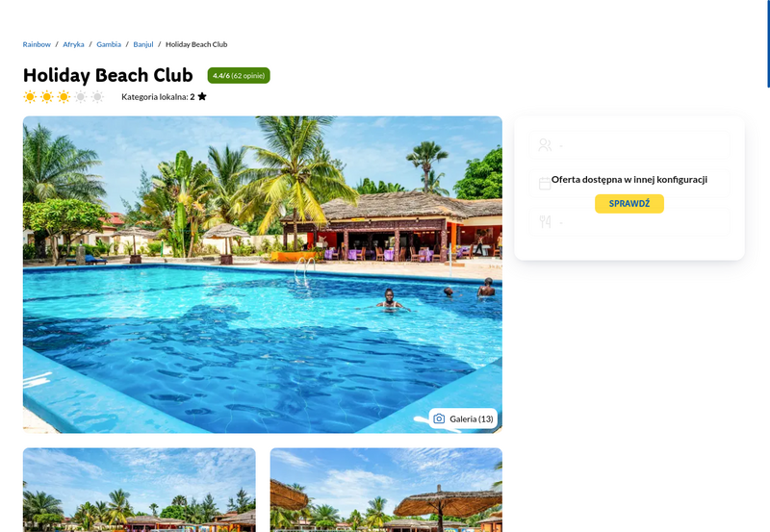Click the camera icon in Galeria button
The height and width of the screenshot is (532, 770).
coord(439,418)
